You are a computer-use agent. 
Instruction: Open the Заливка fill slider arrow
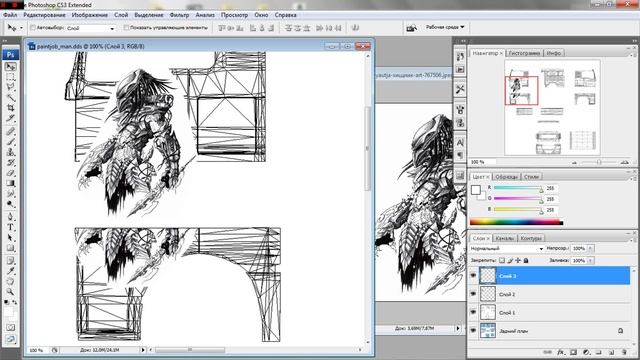click(x=591, y=260)
